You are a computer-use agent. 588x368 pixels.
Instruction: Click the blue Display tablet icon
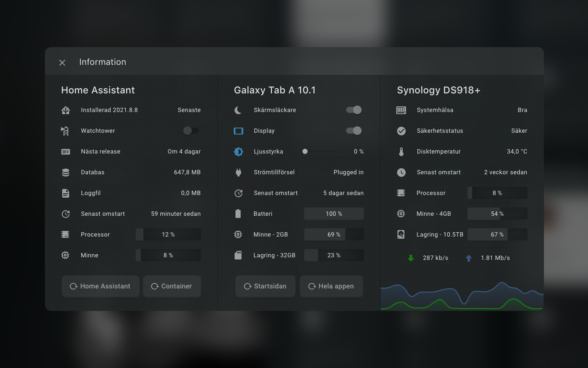click(x=238, y=131)
